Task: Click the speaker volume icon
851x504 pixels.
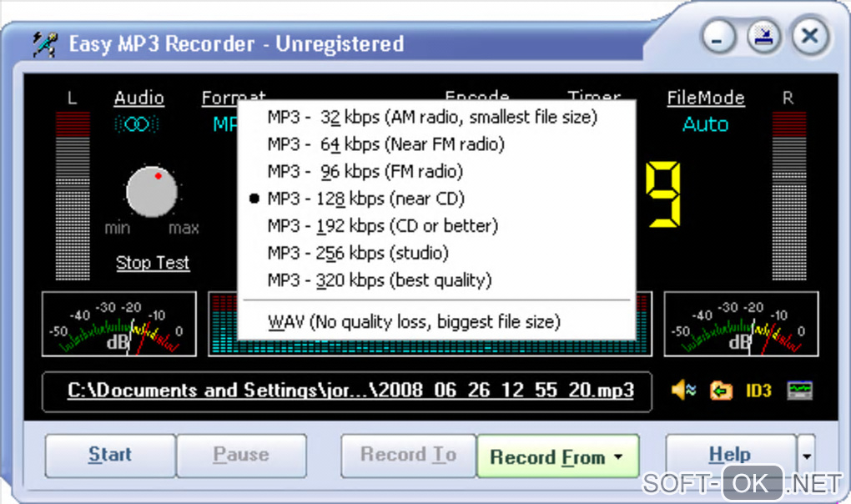Action: pyautogui.click(x=683, y=390)
